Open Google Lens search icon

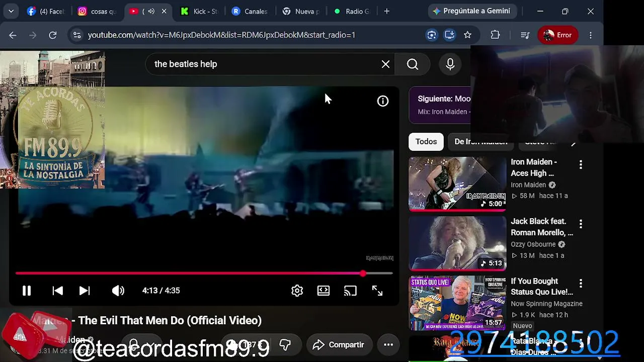click(x=432, y=35)
